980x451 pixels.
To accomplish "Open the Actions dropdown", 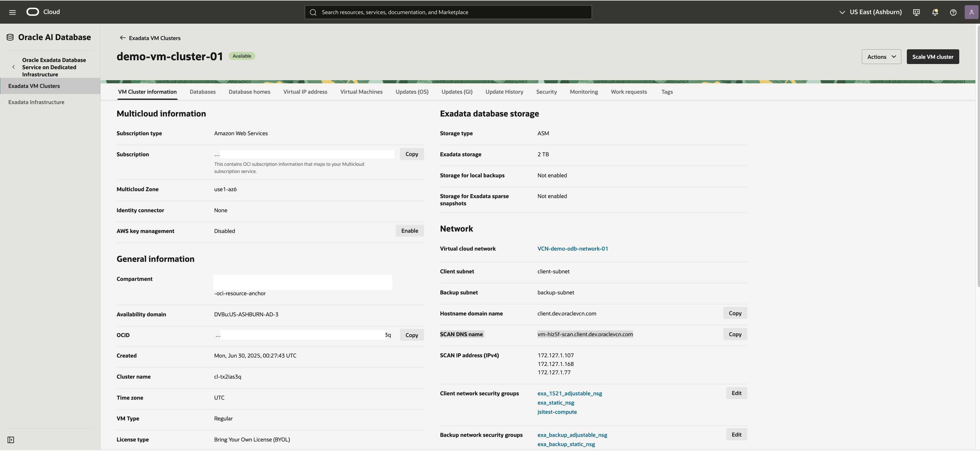I will pyautogui.click(x=881, y=57).
